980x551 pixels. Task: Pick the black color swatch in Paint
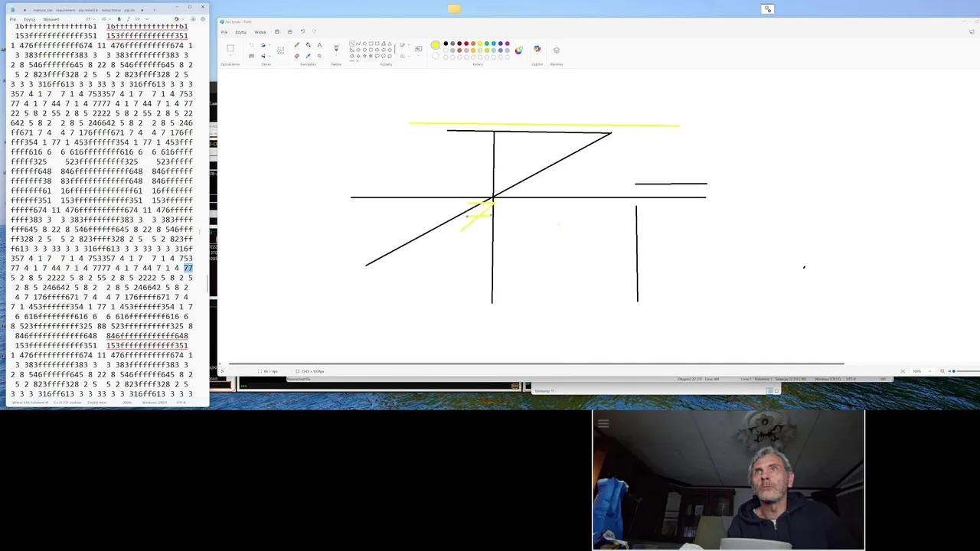pyautogui.click(x=446, y=44)
